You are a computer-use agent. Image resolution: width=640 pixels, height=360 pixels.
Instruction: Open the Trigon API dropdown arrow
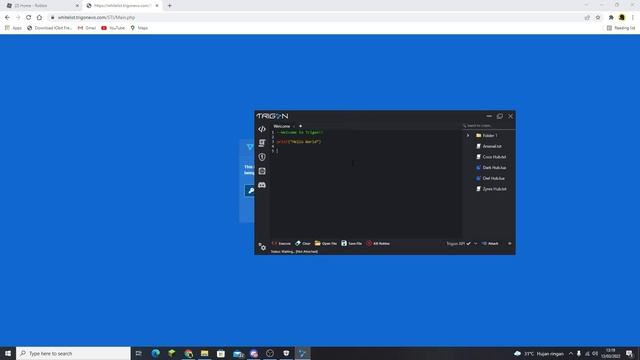(476, 244)
